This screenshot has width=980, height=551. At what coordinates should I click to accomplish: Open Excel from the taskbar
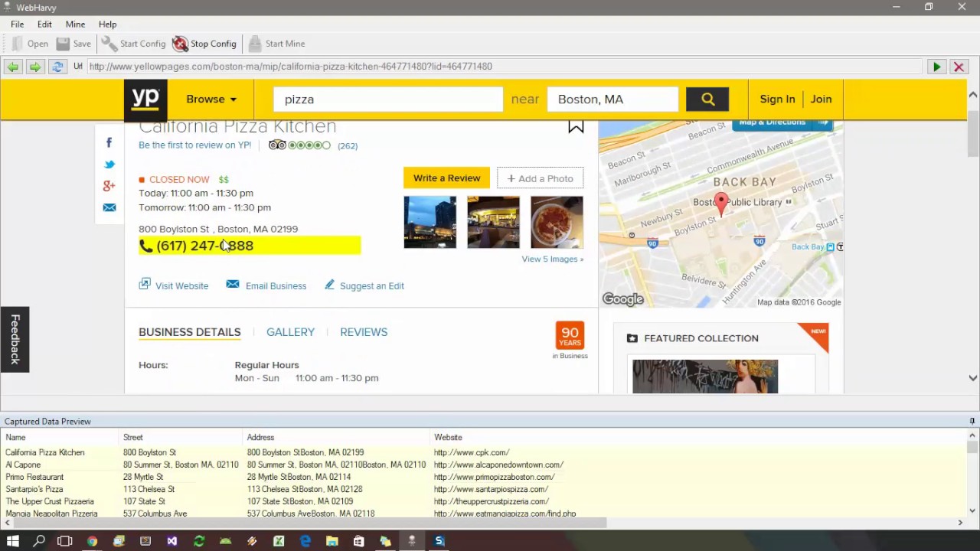(279, 541)
